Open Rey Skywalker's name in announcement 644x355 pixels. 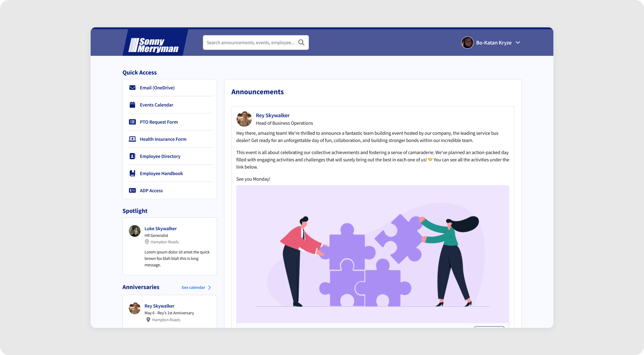[273, 115]
